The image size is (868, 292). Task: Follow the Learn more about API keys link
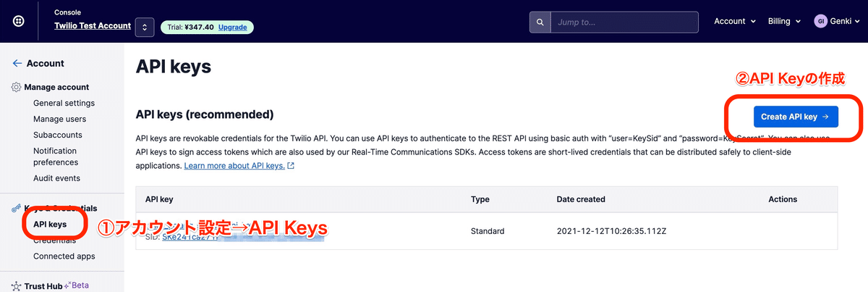point(234,166)
